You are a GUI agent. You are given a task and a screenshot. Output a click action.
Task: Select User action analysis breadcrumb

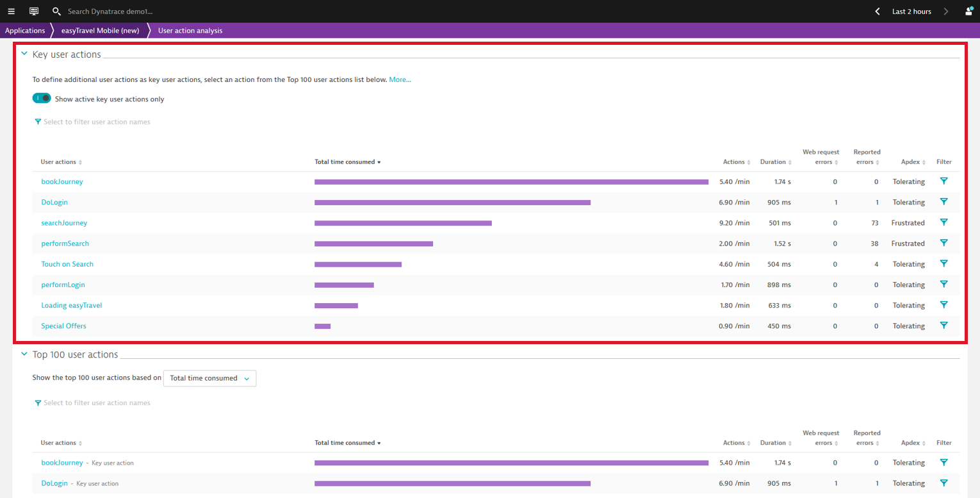click(190, 30)
